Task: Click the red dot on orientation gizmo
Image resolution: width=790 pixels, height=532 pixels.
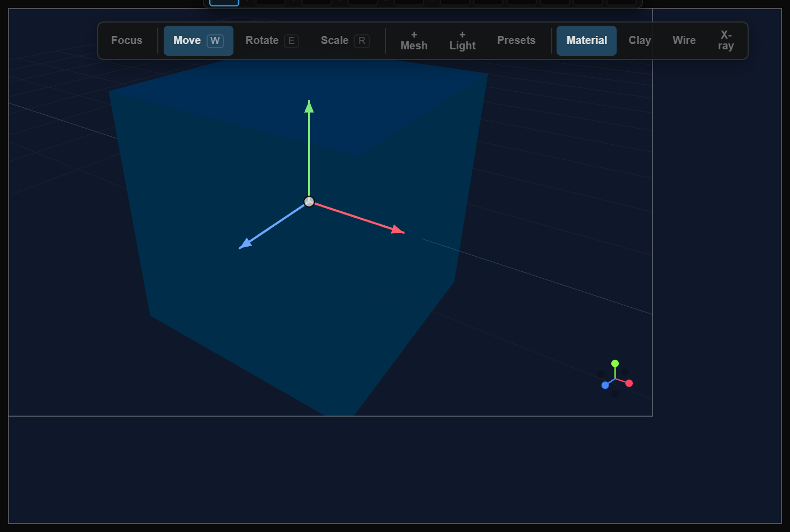Action: (629, 383)
